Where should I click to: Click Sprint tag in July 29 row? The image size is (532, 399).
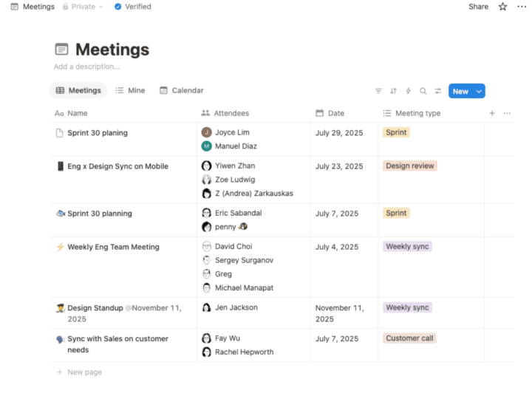(x=396, y=132)
